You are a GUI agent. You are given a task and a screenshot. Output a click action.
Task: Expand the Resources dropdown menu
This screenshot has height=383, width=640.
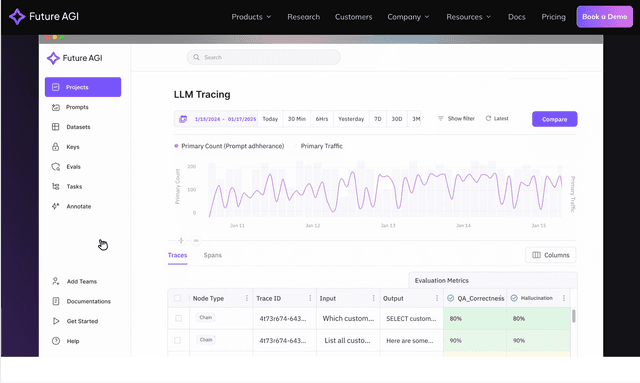click(x=469, y=17)
